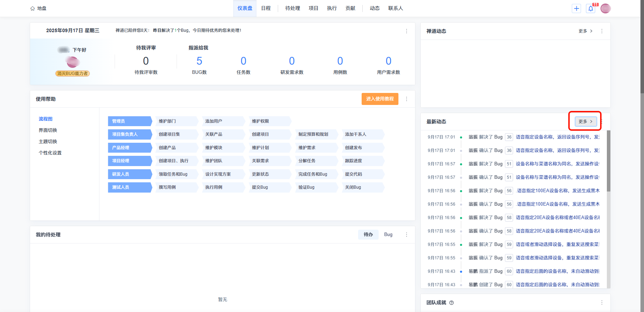Open the welcome panel's three-dot menu
Screen dimensions: 644x312
click(406, 31)
